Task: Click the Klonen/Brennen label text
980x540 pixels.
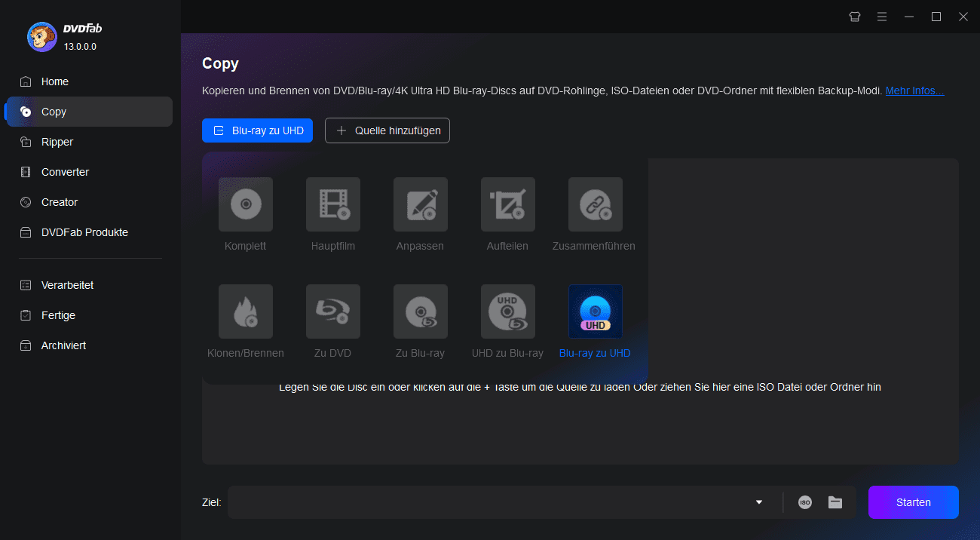Action: click(x=246, y=353)
